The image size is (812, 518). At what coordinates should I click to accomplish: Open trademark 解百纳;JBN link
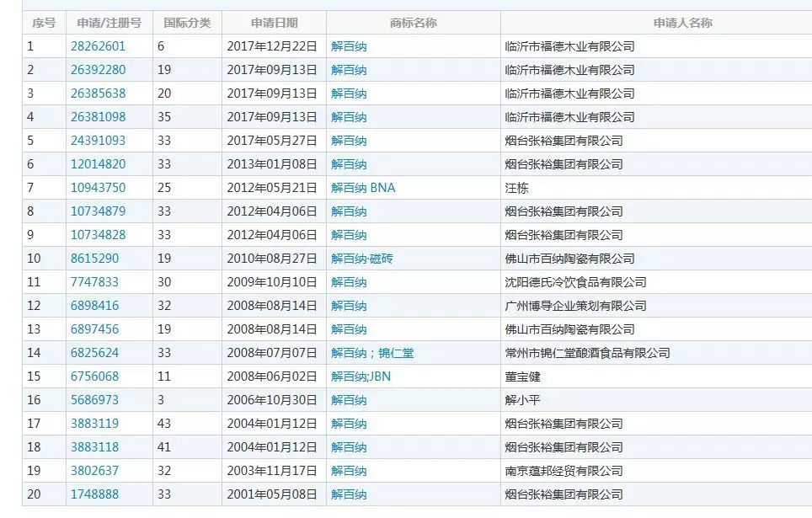tap(361, 376)
